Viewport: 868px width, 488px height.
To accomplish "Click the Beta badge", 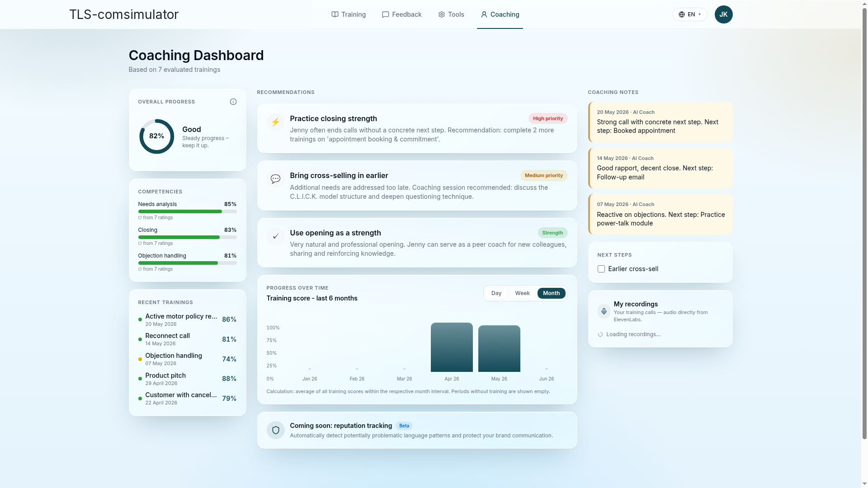I will pyautogui.click(x=404, y=426).
